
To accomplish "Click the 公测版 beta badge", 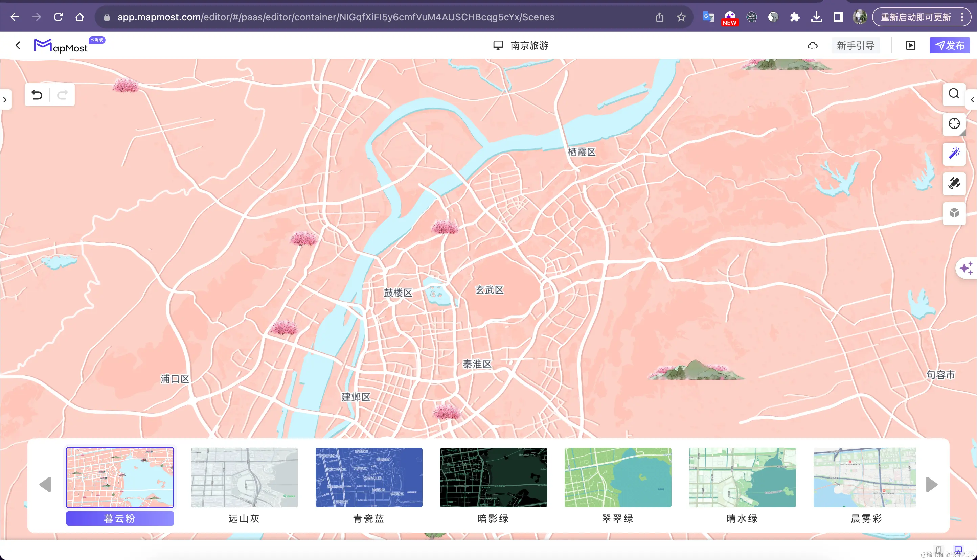I will point(97,40).
